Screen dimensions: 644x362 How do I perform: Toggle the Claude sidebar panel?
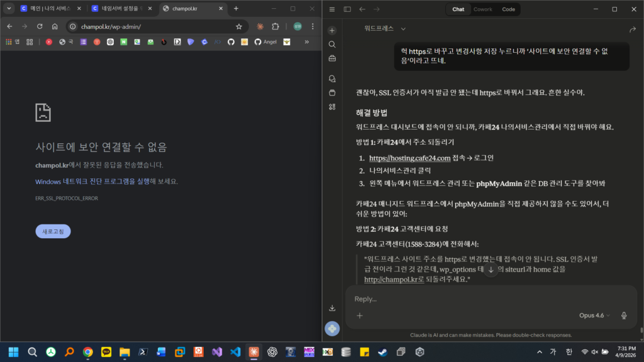coord(347,9)
